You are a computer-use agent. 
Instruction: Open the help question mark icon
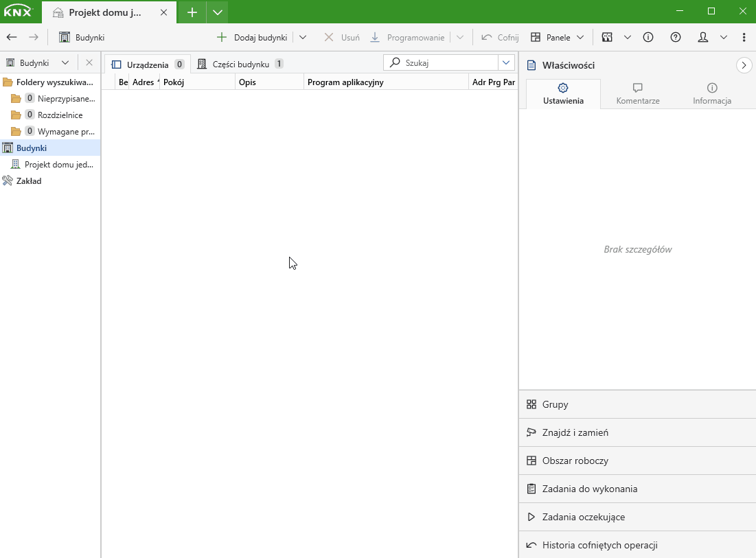(676, 38)
